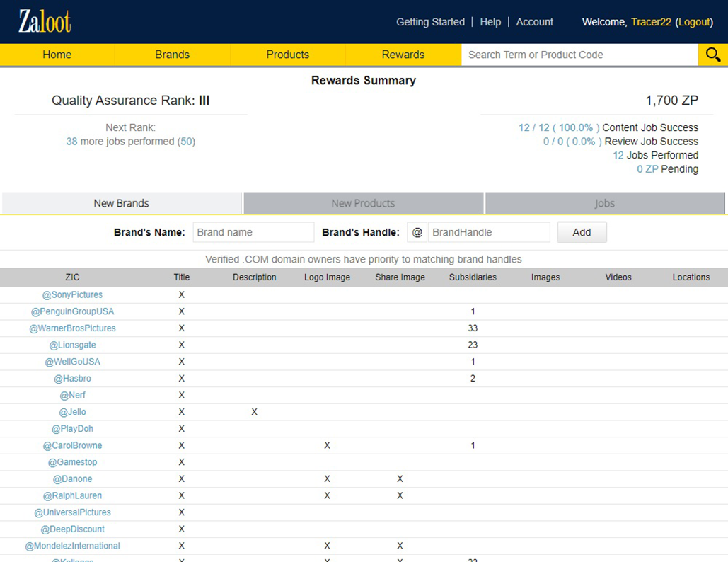
Task: Click the ZIC column header
Action: (72, 277)
